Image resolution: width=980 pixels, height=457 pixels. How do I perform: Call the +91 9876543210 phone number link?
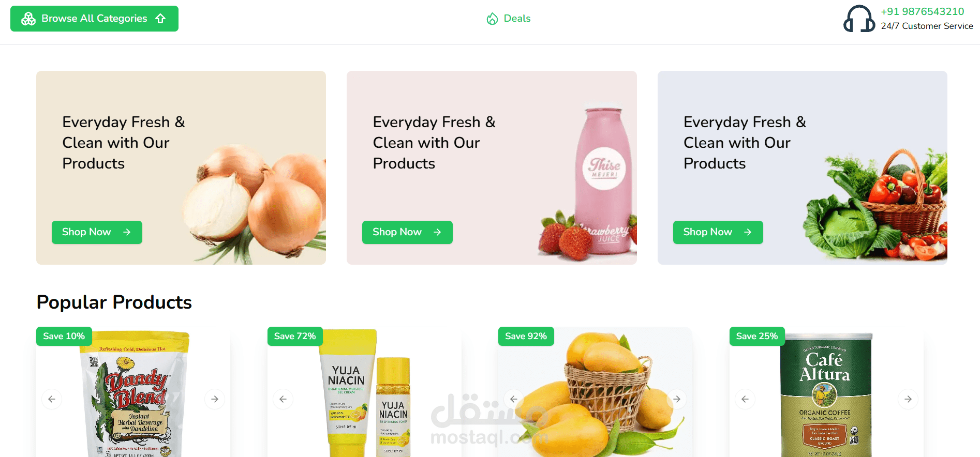[923, 11]
